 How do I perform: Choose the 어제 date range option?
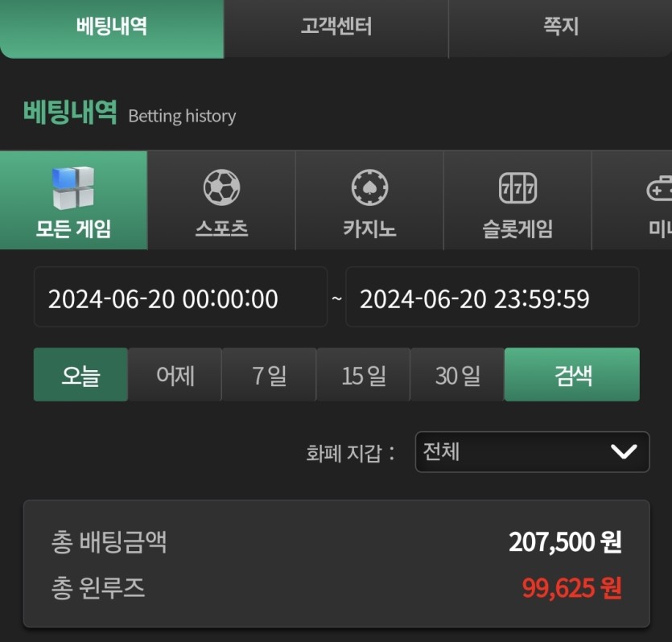coord(175,375)
